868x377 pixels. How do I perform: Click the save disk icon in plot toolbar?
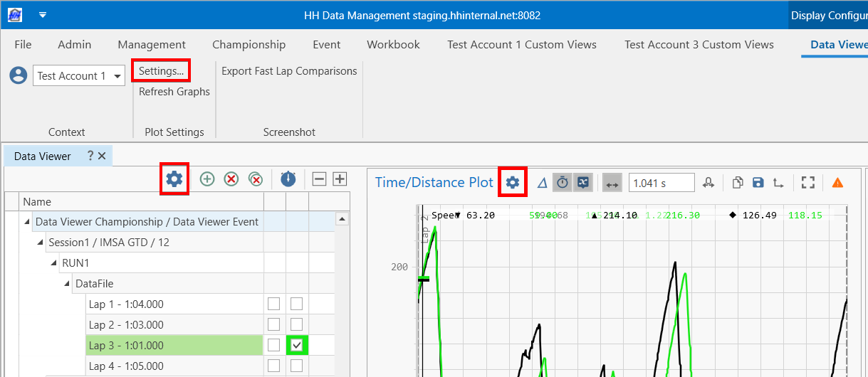(758, 183)
